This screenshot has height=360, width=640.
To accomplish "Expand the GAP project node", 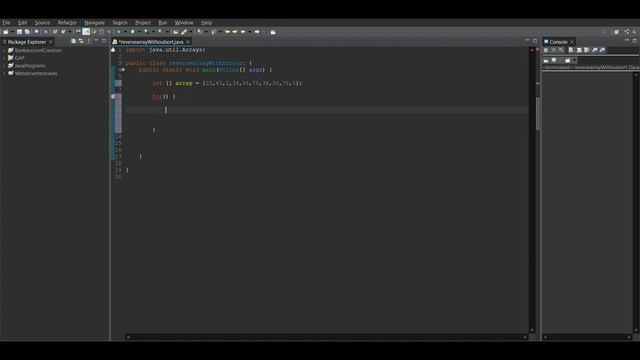I will coord(4,58).
